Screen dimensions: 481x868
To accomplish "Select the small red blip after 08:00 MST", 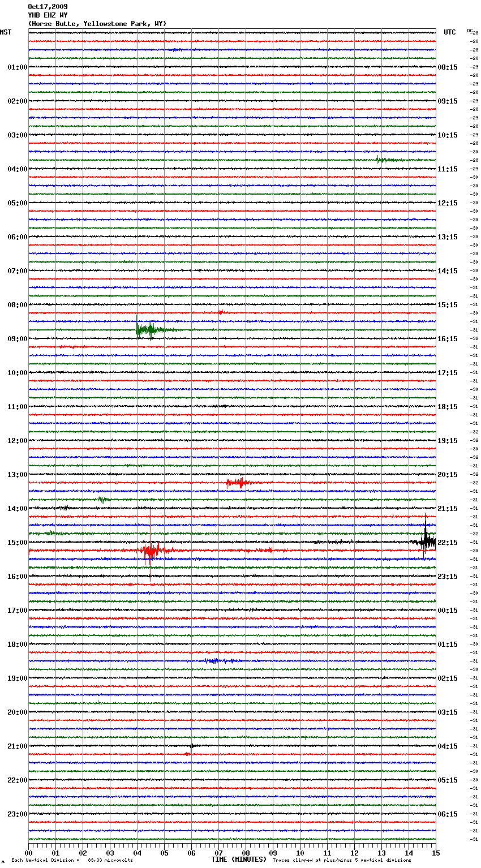I will [x=221, y=312].
